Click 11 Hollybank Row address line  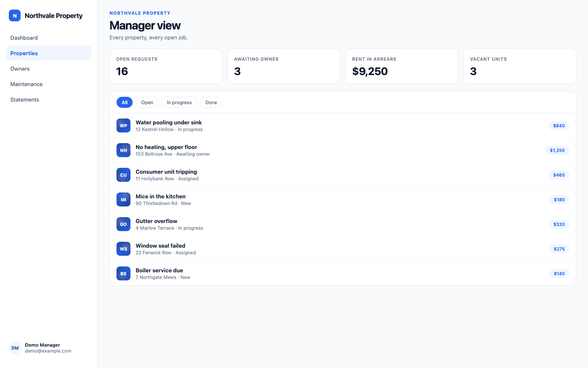click(167, 179)
